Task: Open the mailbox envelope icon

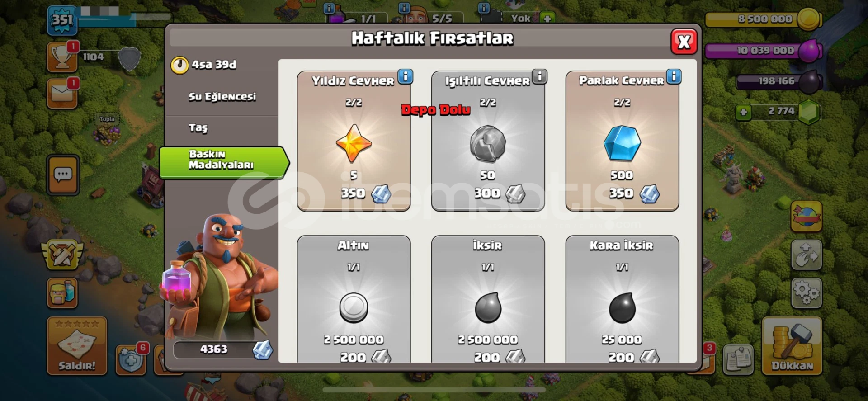Action: [62, 94]
